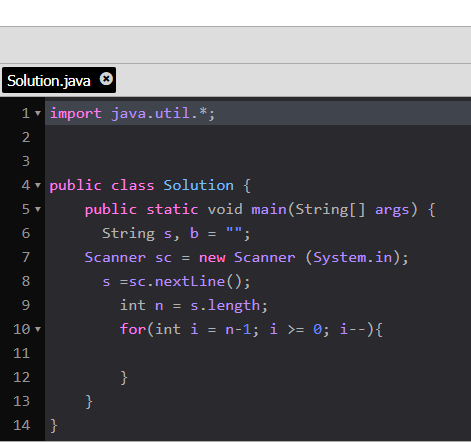
Task: Click line number 12 in gutter
Action: tap(22, 377)
